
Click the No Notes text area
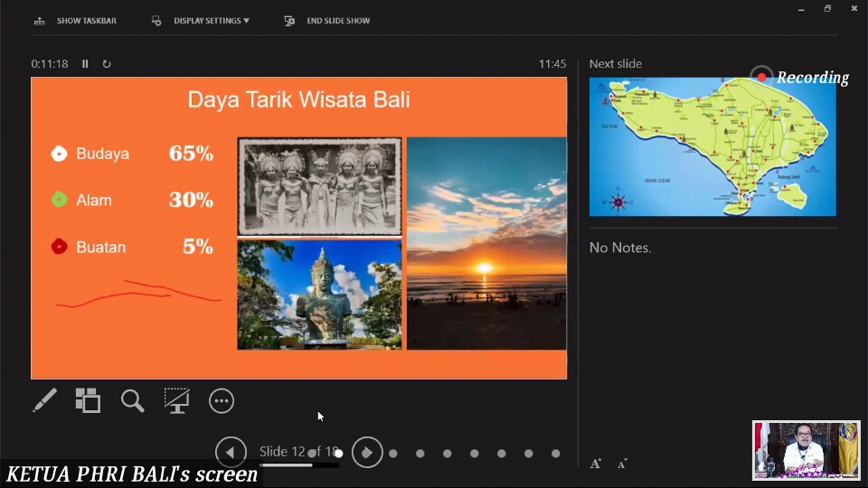point(620,248)
